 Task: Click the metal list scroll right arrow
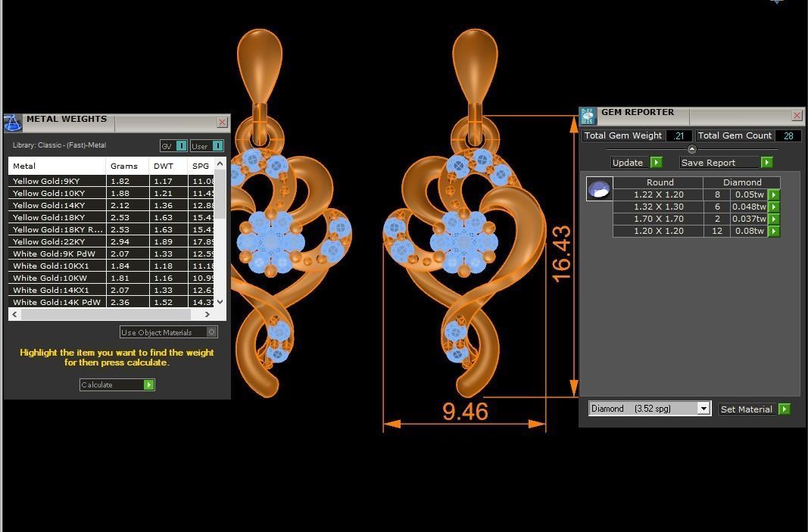207,314
